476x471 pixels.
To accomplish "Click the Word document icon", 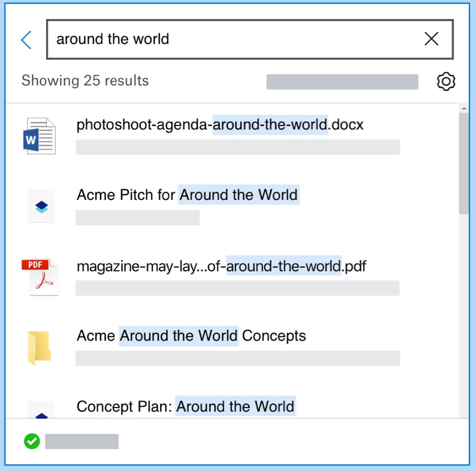I will 40,136.
